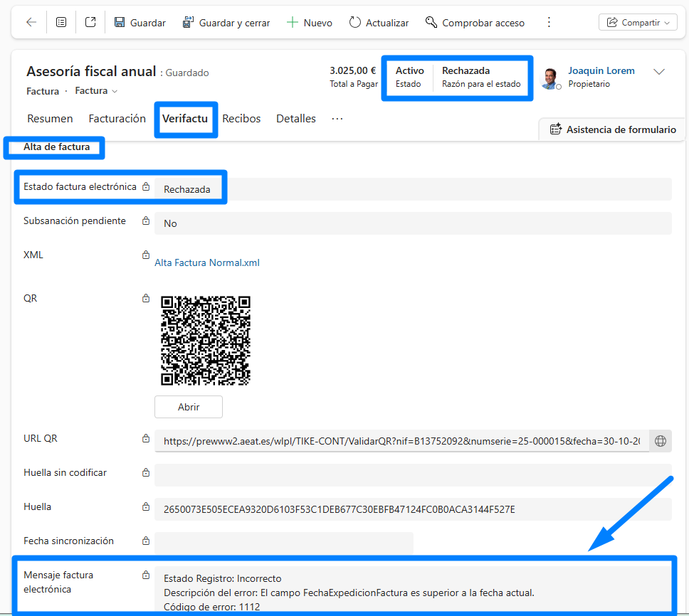Switch to the Facturación tab
This screenshot has height=616, width=689.
click(117, 119)
